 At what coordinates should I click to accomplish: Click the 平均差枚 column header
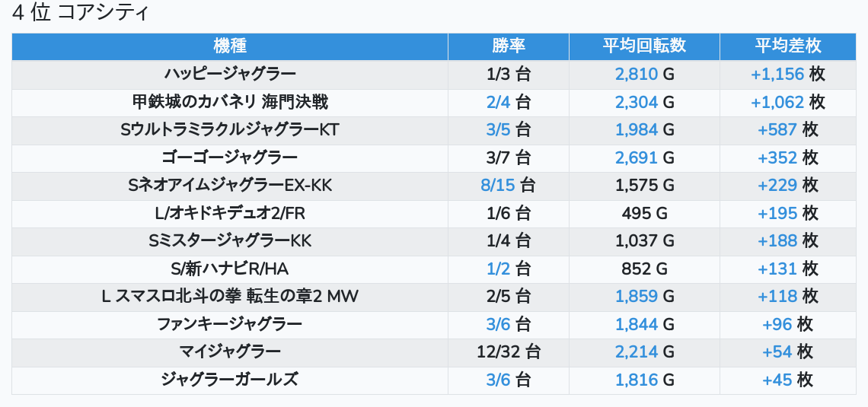[787, 46]
